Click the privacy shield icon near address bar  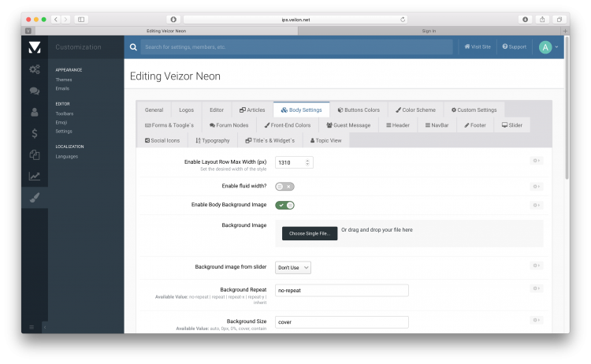tap(173, 19)
